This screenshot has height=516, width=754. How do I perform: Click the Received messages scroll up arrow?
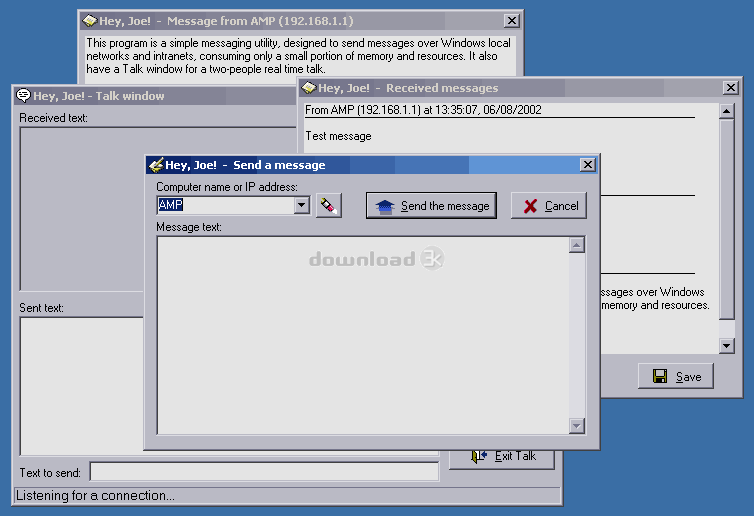(727, 111)
